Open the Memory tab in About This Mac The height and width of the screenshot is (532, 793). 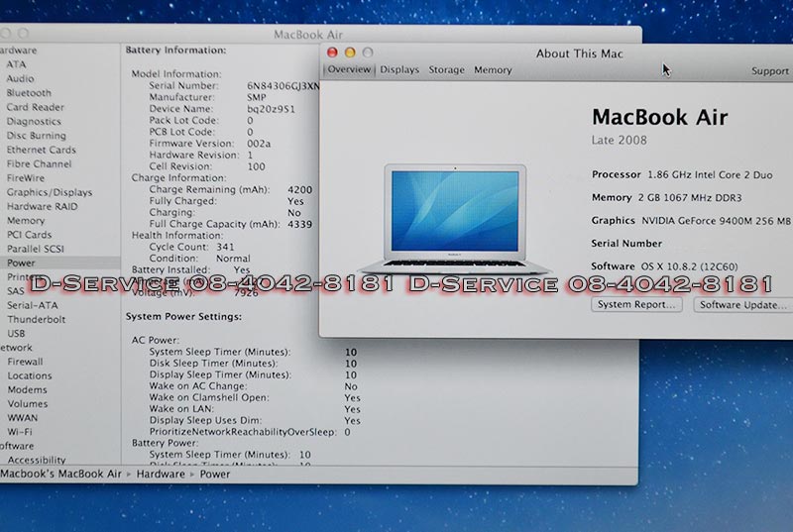tap(493, 69)
